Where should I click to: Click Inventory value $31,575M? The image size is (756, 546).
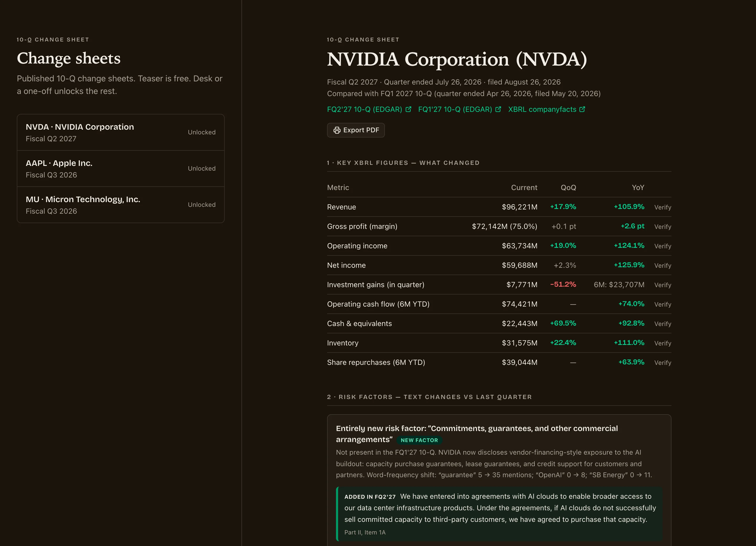coord(519,343)
